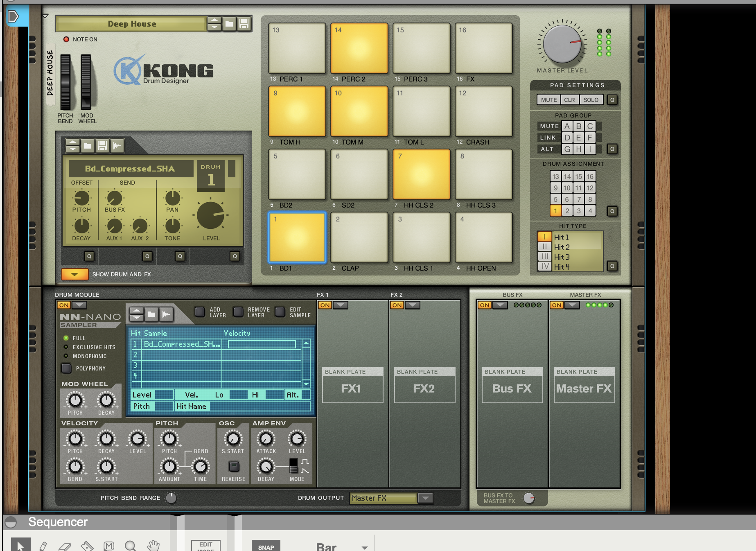
Task: Click the Master Level knob
Action: tap(562, 44)
